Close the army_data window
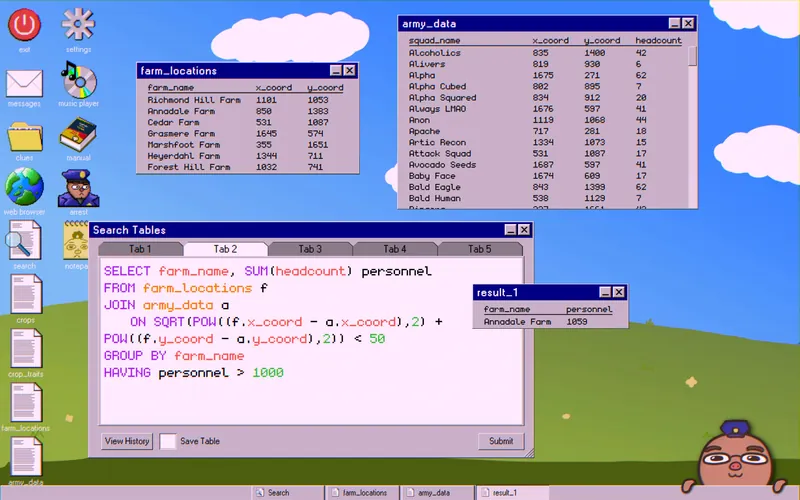The image size is (800, 500). point(688,23)
